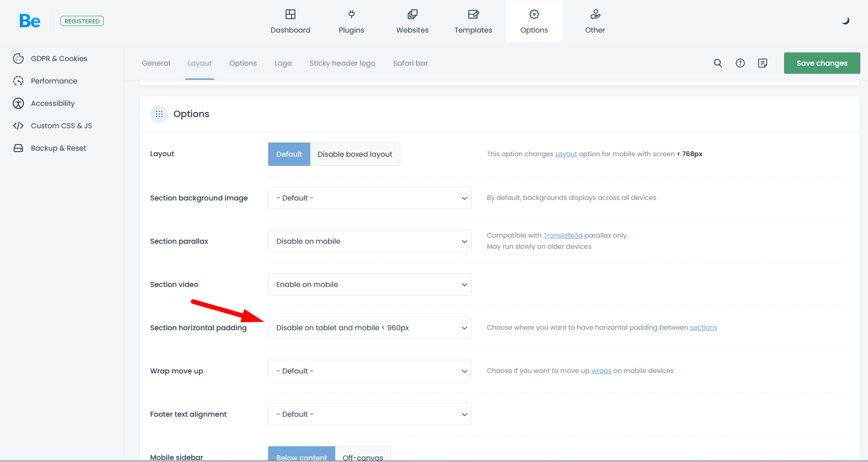Switch to the Safari bar tab
The width and height of the screenshot is (868, 462).
point(411,63)
